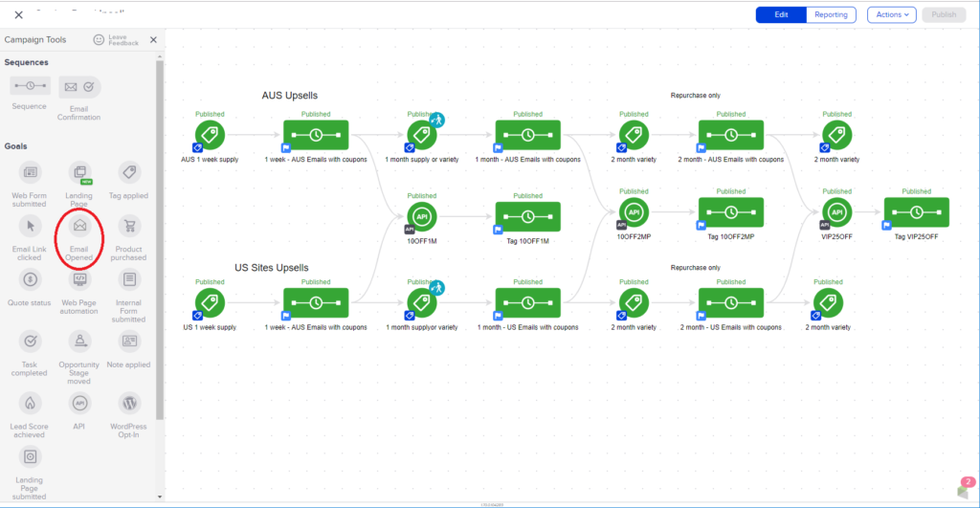Viewport: 980px width, 508px height.
Task: Click the Email Link clicked goal
Action: [x=30, y=226]
